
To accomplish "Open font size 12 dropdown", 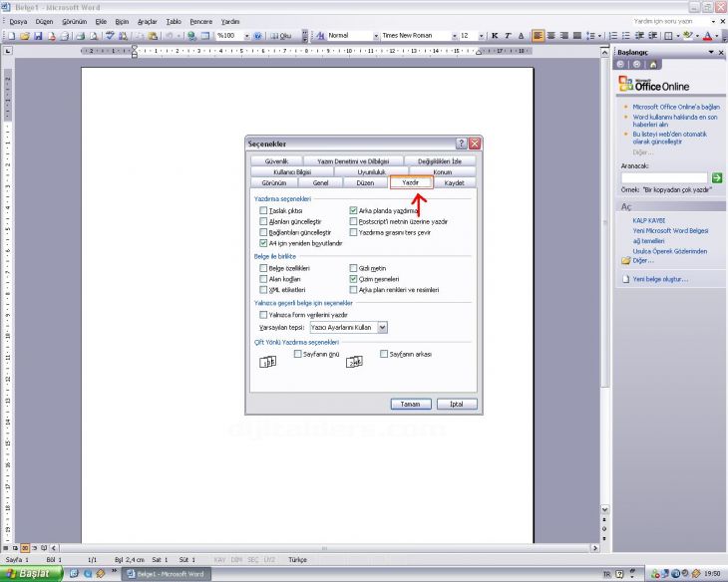I will coord(482,36).
